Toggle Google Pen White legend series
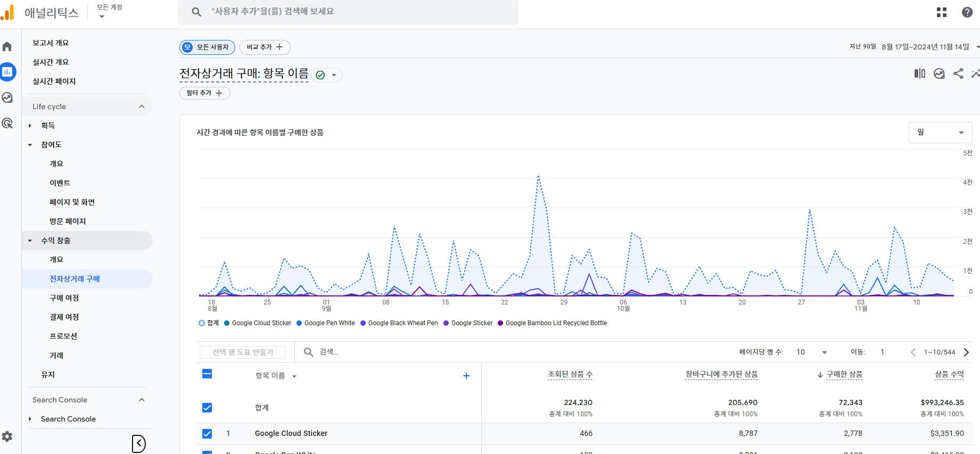The image size is (980, 454). 325,323
